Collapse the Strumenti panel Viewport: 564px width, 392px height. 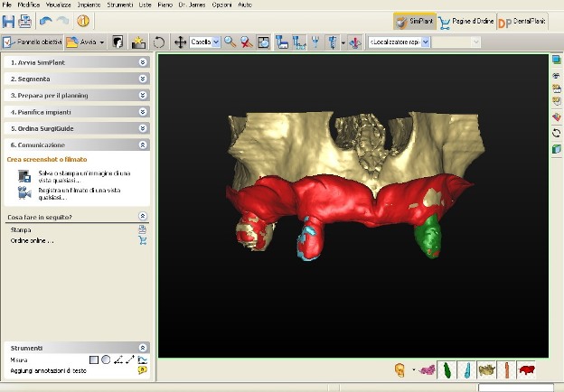pyautogui.click(x=143, y=348)
